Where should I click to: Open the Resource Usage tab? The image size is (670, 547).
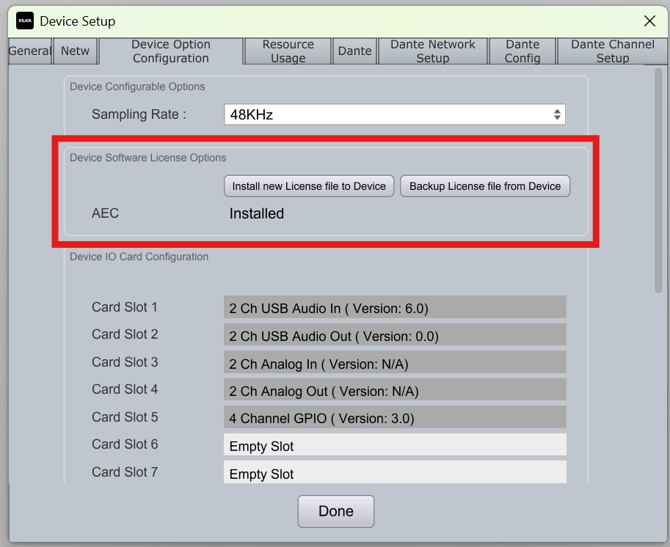click(288, 51)
